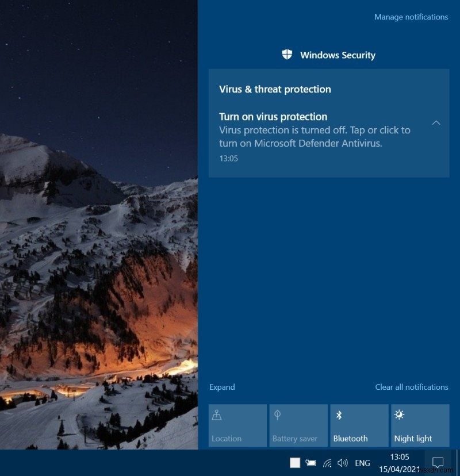Open the ENG language indicator

pos(362,462)
